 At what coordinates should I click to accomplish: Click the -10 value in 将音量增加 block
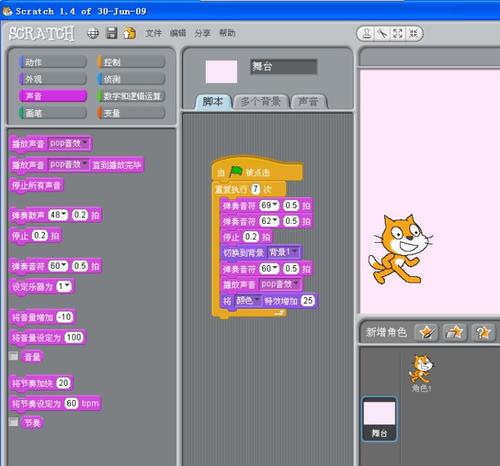click(65, 317)
